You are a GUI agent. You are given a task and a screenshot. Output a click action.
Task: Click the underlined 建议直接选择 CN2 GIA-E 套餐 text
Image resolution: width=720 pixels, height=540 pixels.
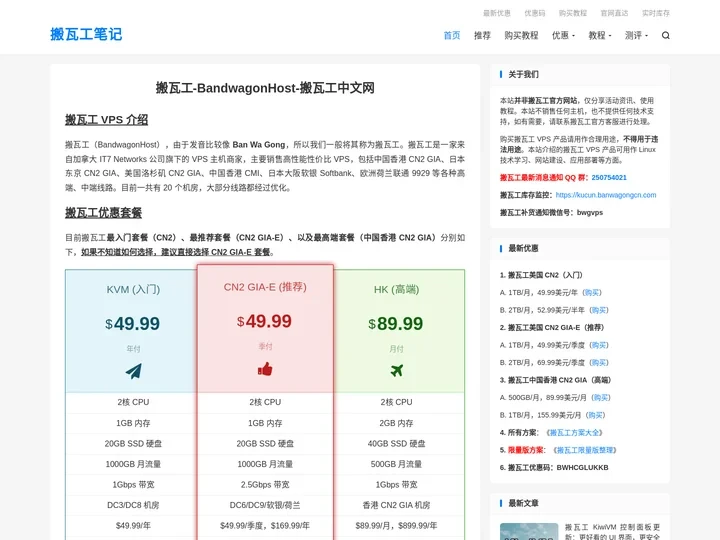[x=176, y=252]
